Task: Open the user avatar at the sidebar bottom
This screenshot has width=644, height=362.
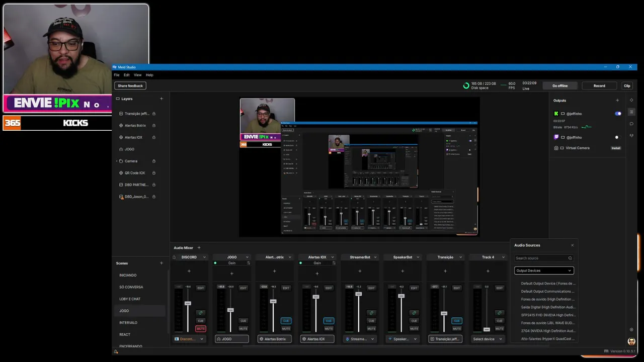Action: click(x=631, y=341)
